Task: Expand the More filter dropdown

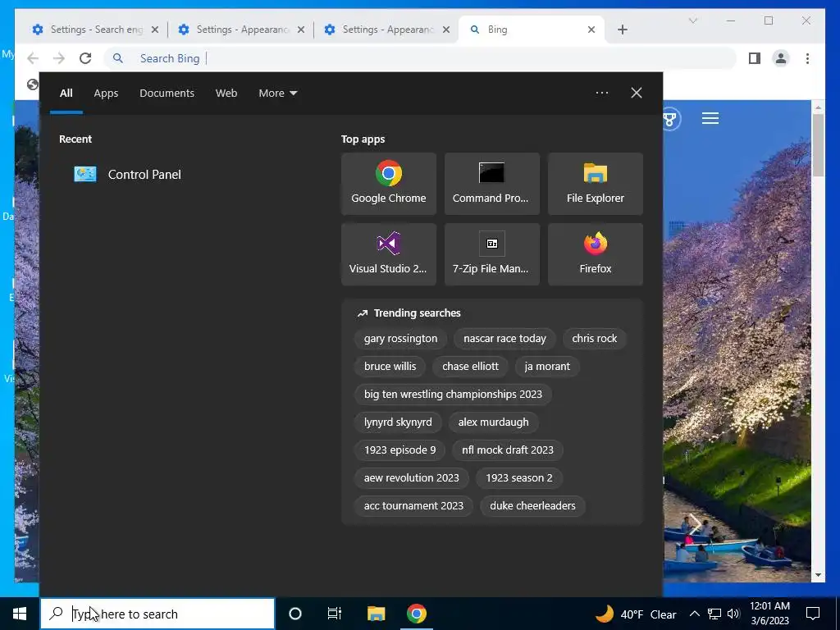Action: pyautogui.click(x=277, y=94)
